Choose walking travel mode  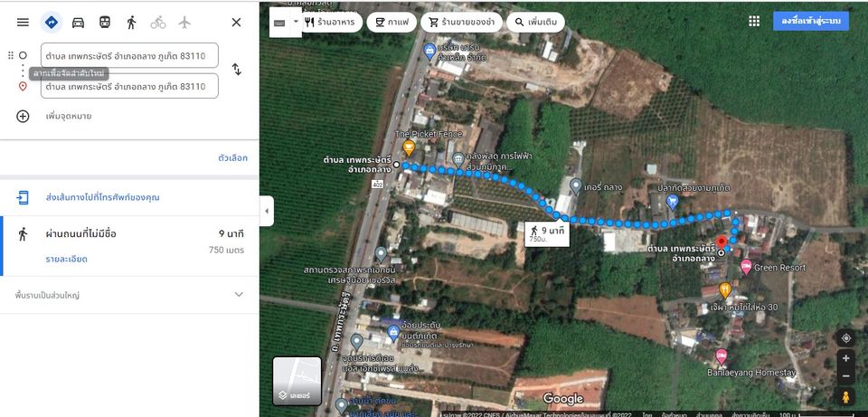131,22
